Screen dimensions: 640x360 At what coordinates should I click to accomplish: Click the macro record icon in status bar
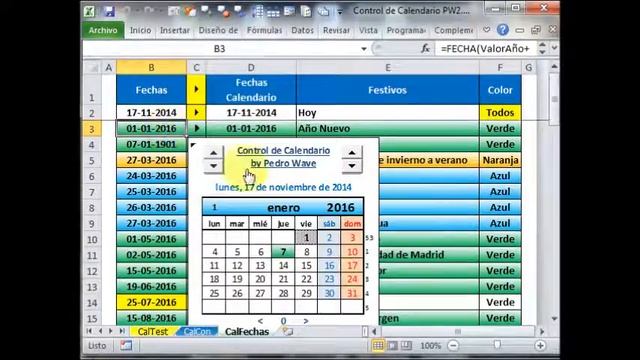tap(126, 345)
